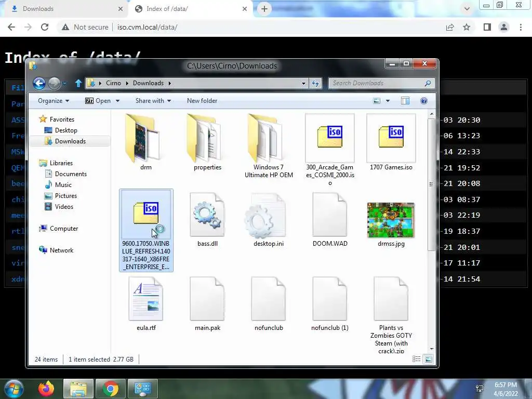Select Network in navigation pane
Viewport: 532px width, 399px height.
[x=61, y=250]
